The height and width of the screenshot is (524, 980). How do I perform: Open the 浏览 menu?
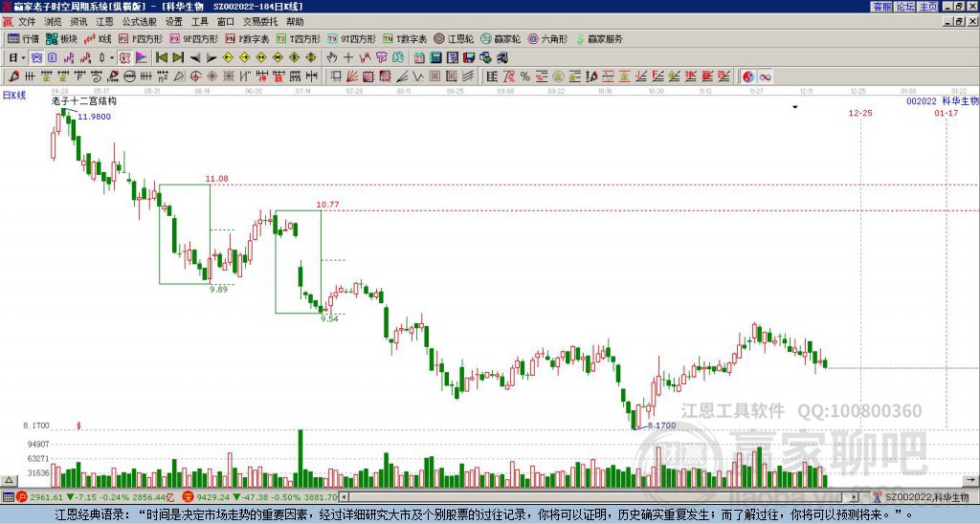[x=54, y=22]
